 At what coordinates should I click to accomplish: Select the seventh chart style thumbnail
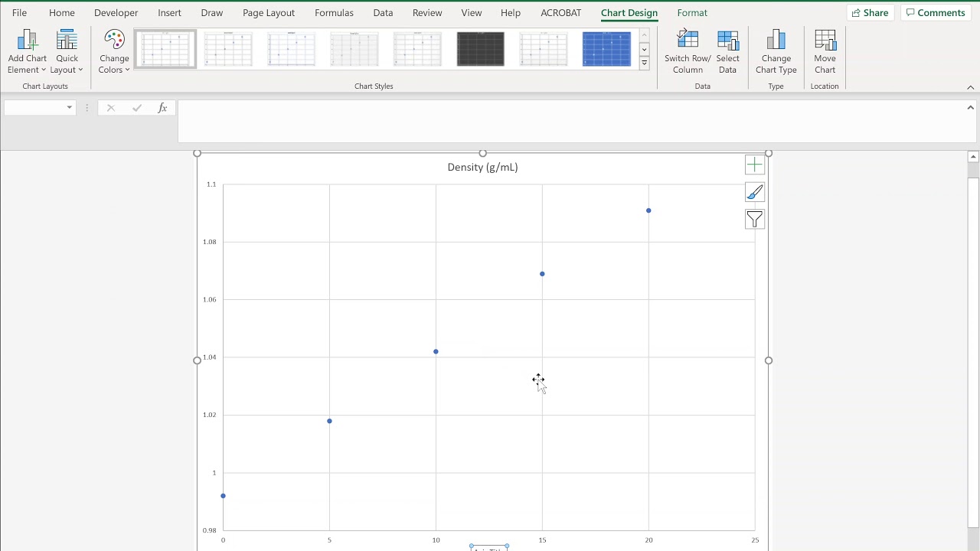[544, 49]
